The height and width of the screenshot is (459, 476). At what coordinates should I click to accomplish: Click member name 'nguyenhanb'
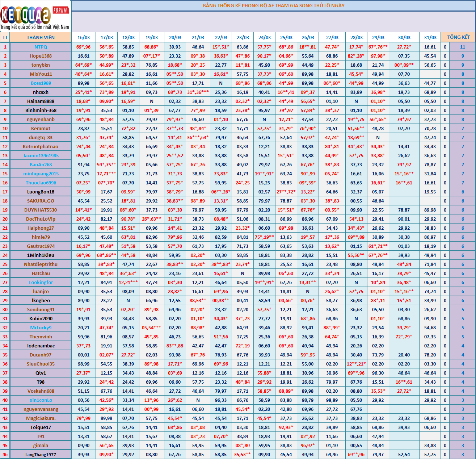pos(41,119)
